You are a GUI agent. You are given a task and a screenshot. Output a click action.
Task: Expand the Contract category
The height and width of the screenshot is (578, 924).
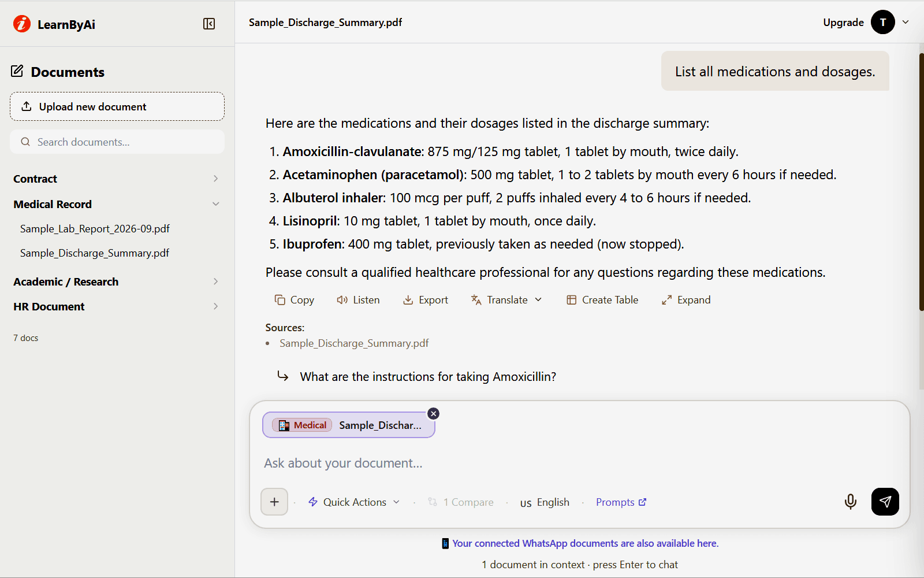click(117, 179)
